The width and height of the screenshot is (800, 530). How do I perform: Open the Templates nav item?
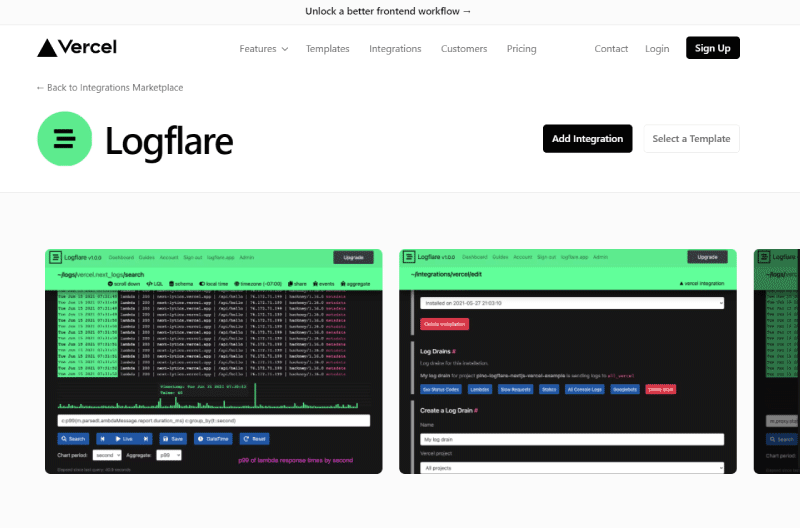[328, 48]
